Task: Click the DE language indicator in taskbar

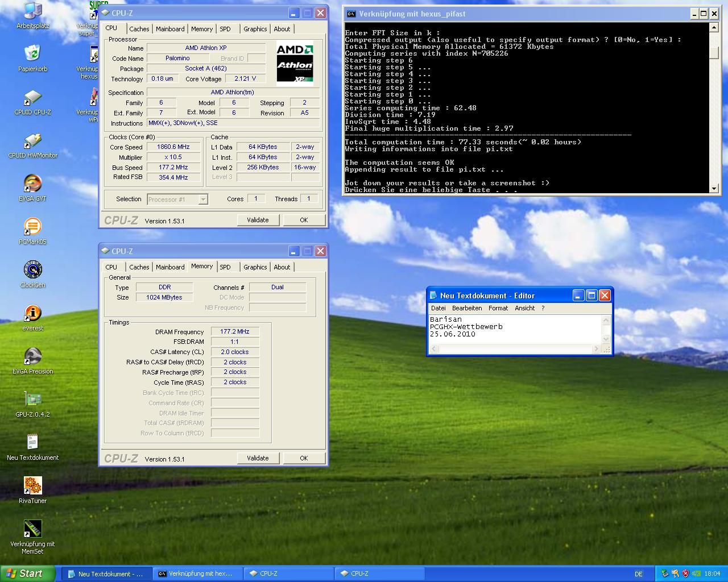Action: [638, 574]
